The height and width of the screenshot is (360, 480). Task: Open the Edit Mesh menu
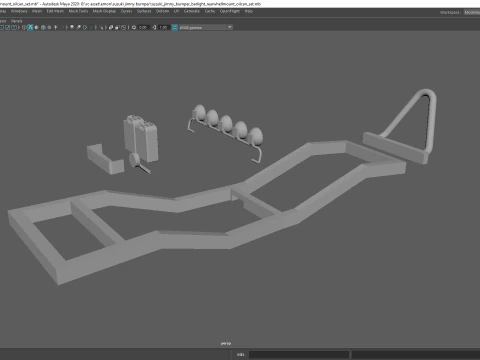pyautogui.click(x=55, y=11)
